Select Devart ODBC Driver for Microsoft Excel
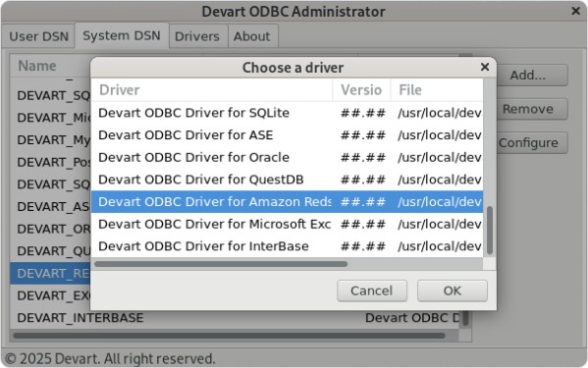Image resolution: width=588 pixels, height=368 pixels. tap(287, 224)
